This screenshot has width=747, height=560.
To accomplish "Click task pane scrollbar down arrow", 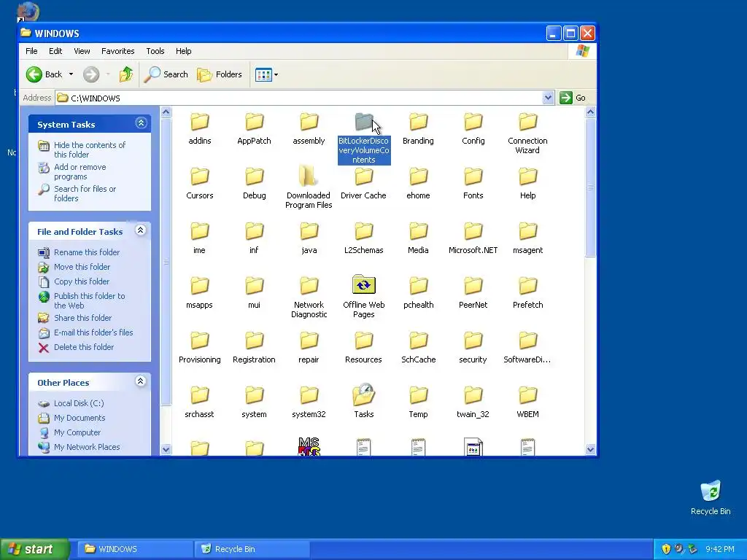I will [x=166, y=449].
